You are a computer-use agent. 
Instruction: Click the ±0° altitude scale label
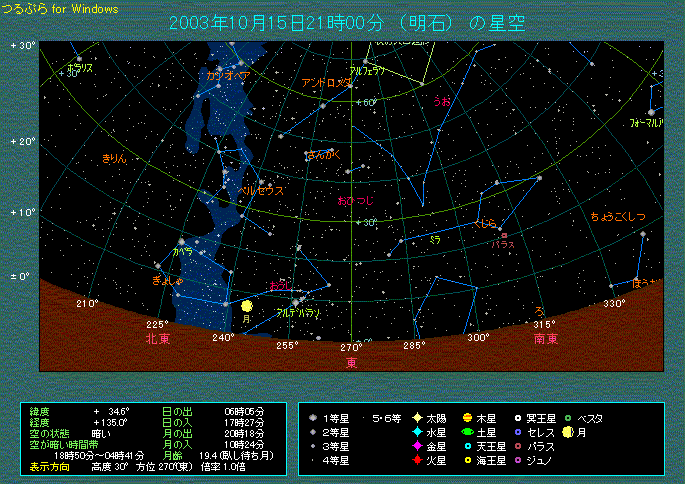coord(20,277)
